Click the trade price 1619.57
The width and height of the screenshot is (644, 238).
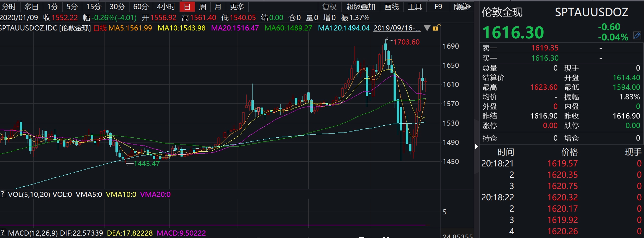point(562,164)
